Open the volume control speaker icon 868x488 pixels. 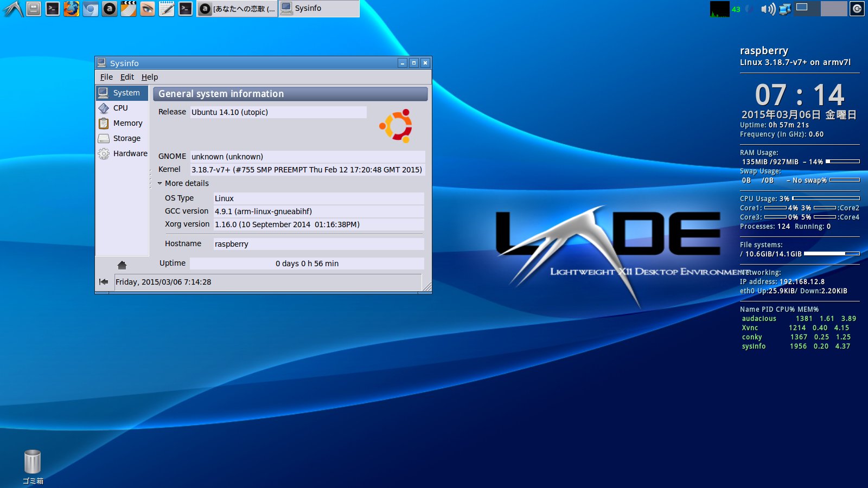767,9
